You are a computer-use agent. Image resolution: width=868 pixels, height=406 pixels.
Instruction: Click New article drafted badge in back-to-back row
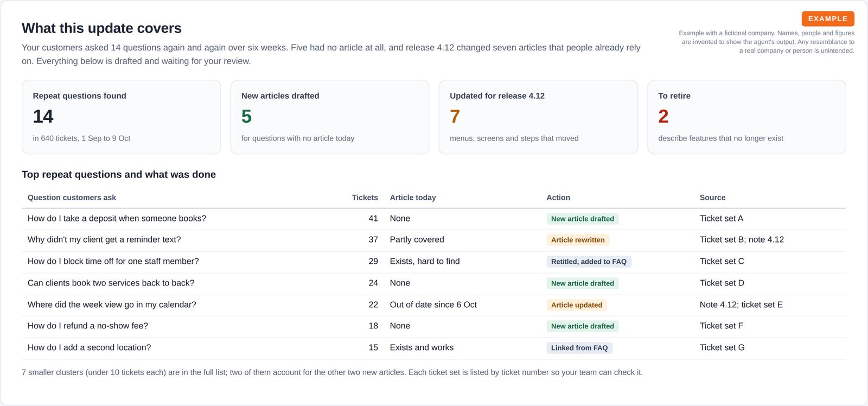click(583, 283)
